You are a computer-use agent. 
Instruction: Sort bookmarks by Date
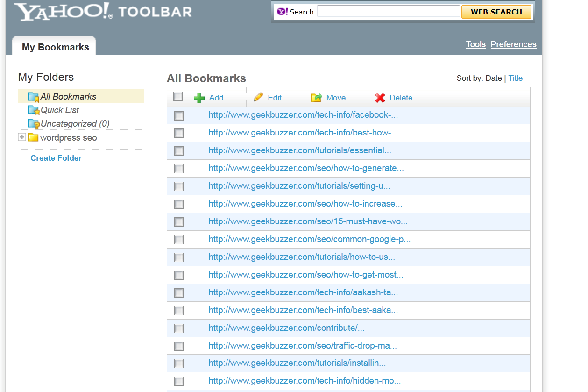click(494, 78)
